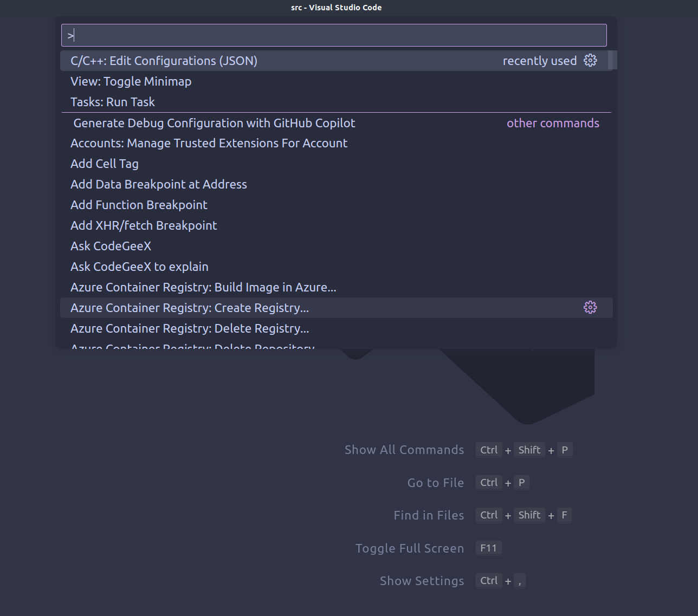Image resolution: width=698 pixels, height=616 pixels.
Task: Choose Add Data Breakpoint at Address
Action: point(159,184)
